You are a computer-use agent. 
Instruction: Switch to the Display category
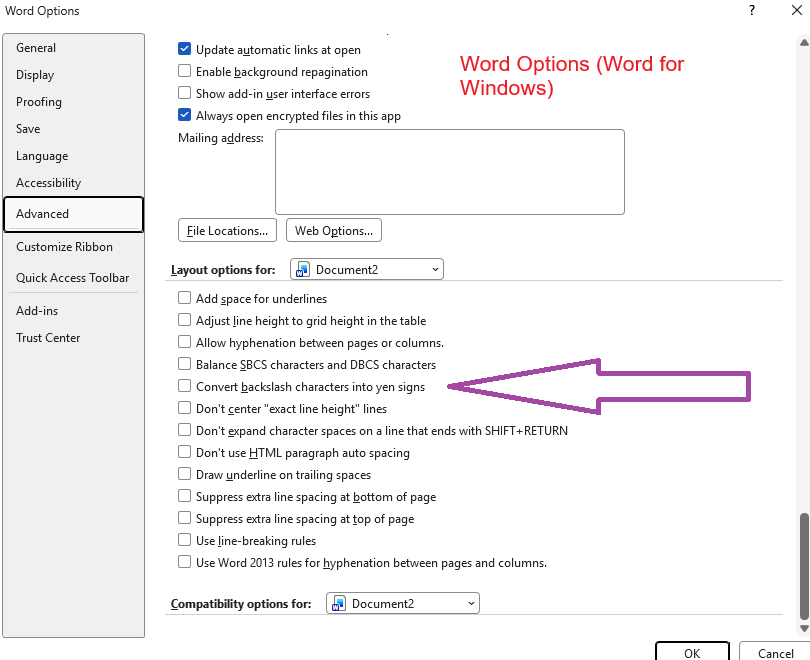(x=73, y=75)
